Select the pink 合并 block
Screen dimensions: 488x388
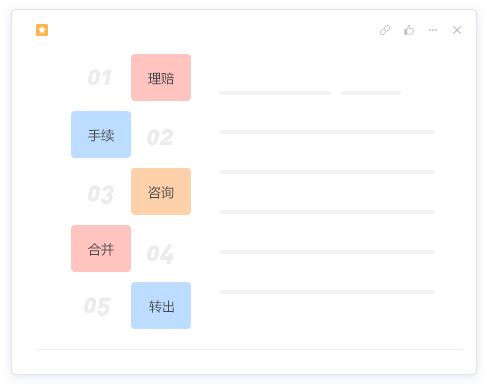(101, 249)
